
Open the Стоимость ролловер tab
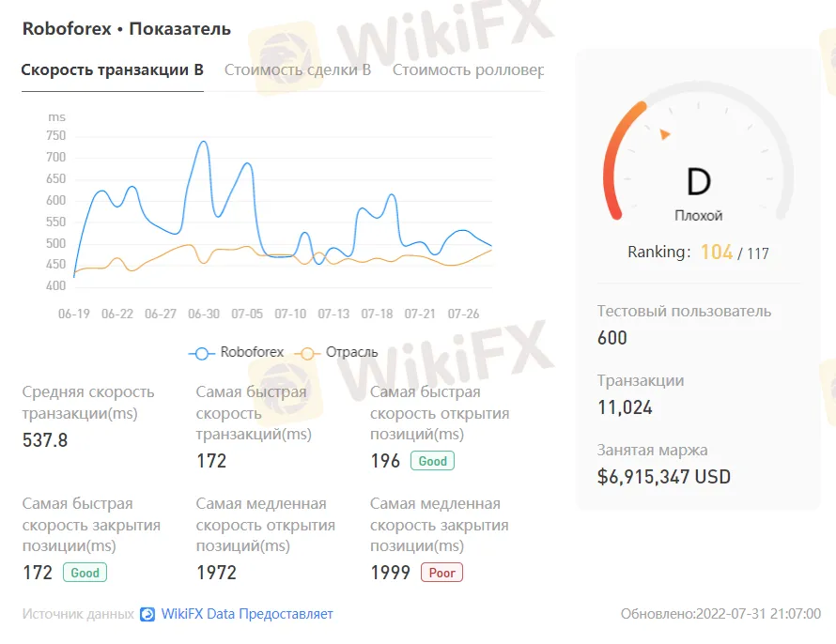pos(468,70)
